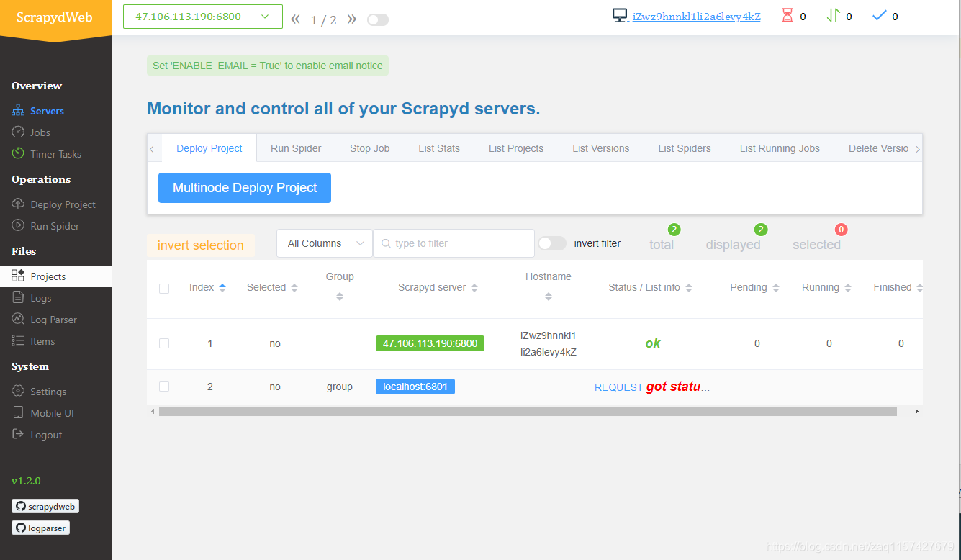
Task: Toggle the invert filter switch
Action: 552,243
